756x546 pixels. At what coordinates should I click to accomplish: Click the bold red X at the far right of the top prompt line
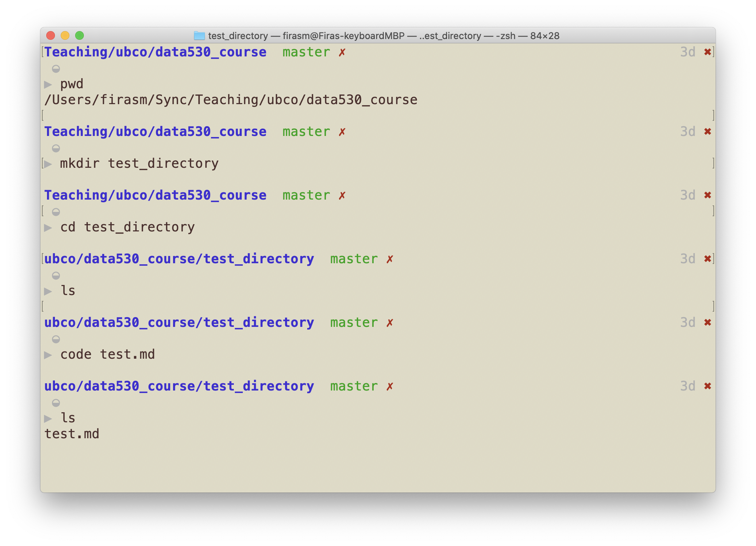tap(708, 52)
